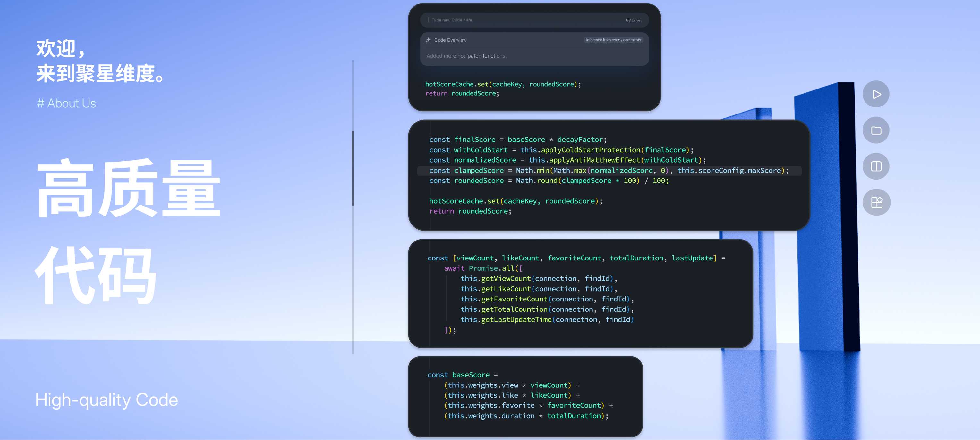Screen dimensions: 980x440
Task: Click the text cursor icon in the code field
Action: [428, 20]
